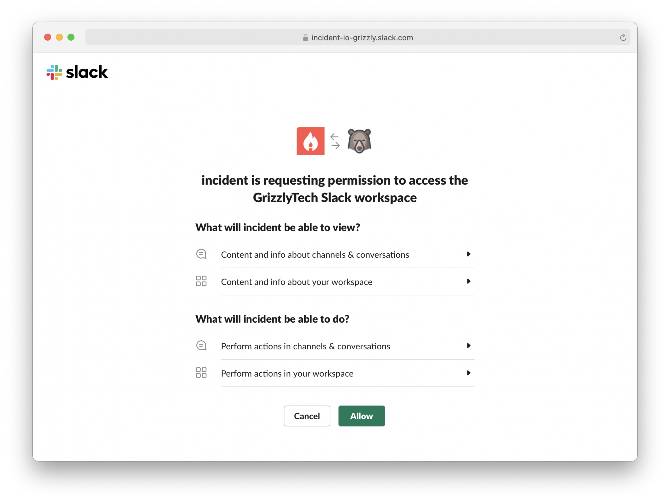Click the reload icon in address bar
Viewport: 670px width, 496px height.
pyautogui.click(x=623, y=38)
